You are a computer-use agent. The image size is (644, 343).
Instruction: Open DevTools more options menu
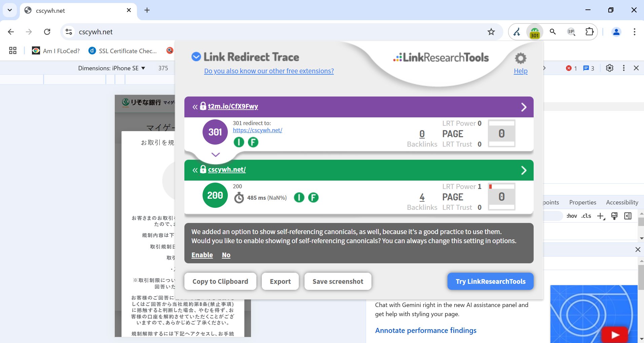624,68
